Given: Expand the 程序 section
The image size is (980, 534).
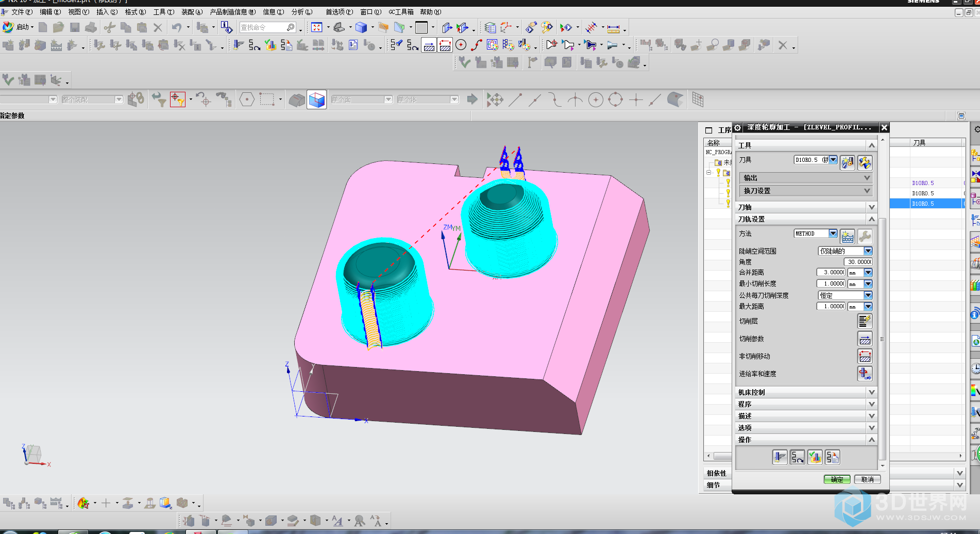Looking at the screenshot, I should click(x=806, y=404).
